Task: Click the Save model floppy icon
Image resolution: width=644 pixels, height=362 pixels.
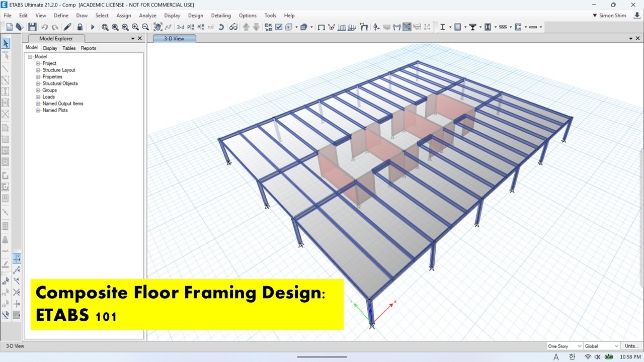Action: (32, 27)
